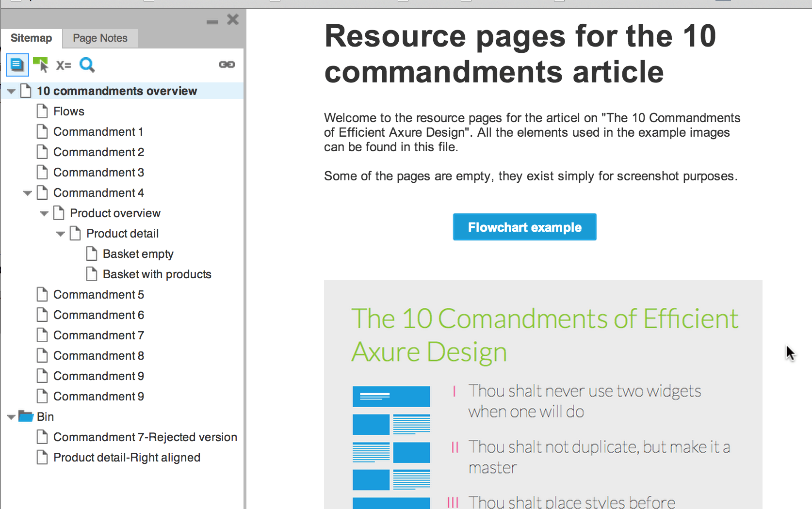The width and height of the screenshot is (812, 509).
Task: Click the page icon beside Basket empty
Action: pos(92,254)
